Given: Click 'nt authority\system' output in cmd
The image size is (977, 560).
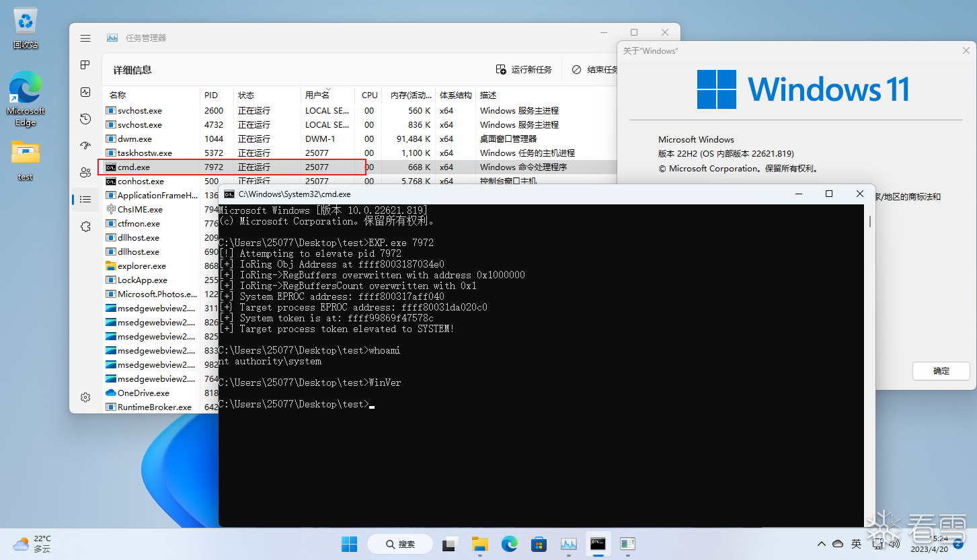Looking at the screenshot, I should point(270,361).
